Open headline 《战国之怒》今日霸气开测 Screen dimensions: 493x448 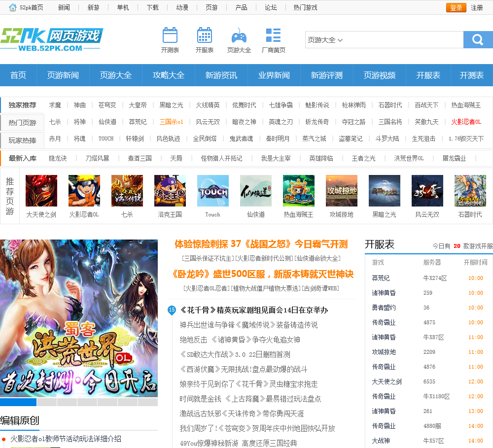[x=261, y=244]
